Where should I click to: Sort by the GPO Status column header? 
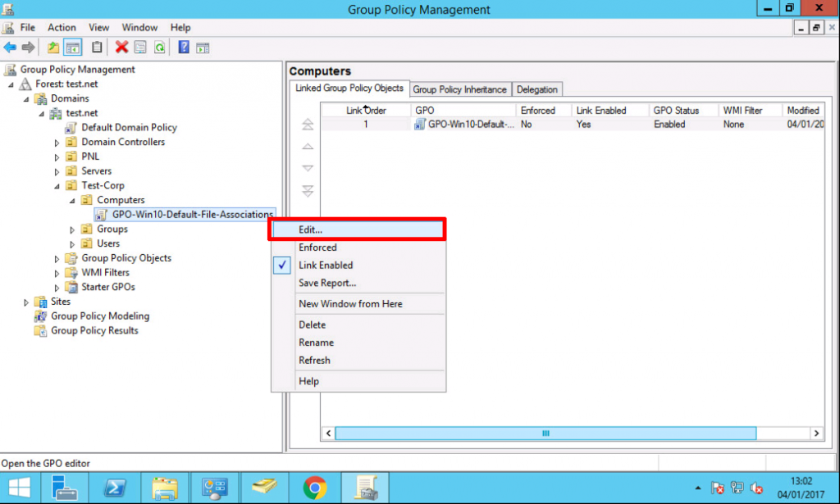click(x=675, y=110)
